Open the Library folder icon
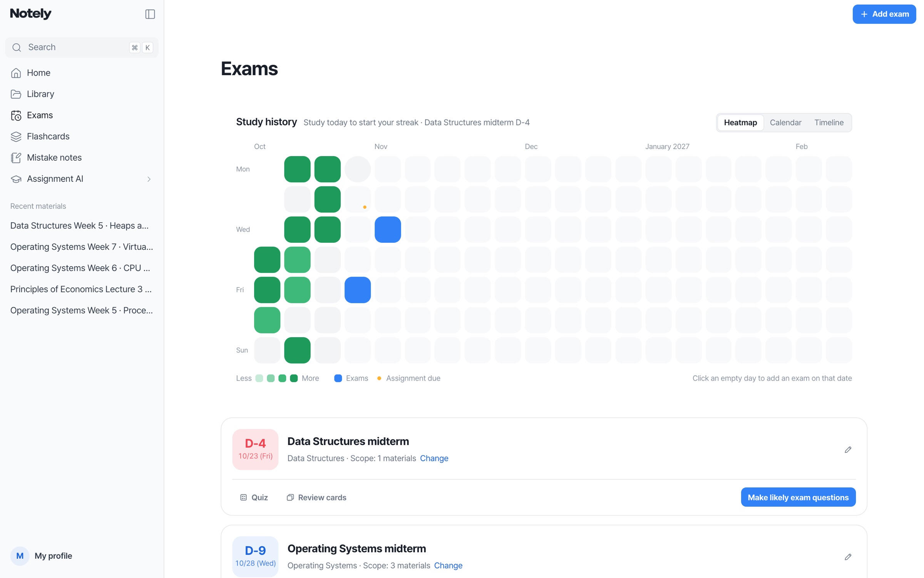The image size is (924, 578). point(16,94)
